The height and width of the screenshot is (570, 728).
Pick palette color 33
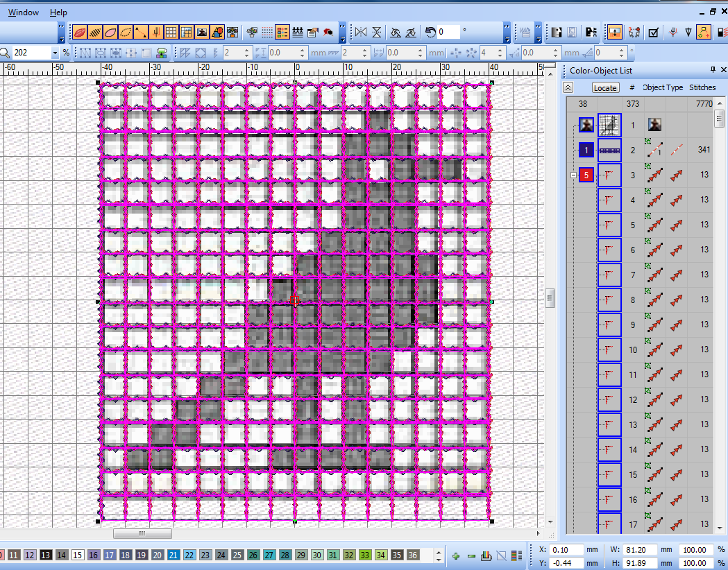pyautogui.click(x=365, y=555)
